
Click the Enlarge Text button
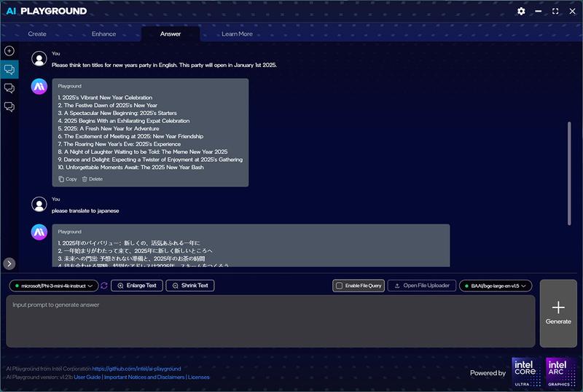pyautogui.click(x=137, y=286)
